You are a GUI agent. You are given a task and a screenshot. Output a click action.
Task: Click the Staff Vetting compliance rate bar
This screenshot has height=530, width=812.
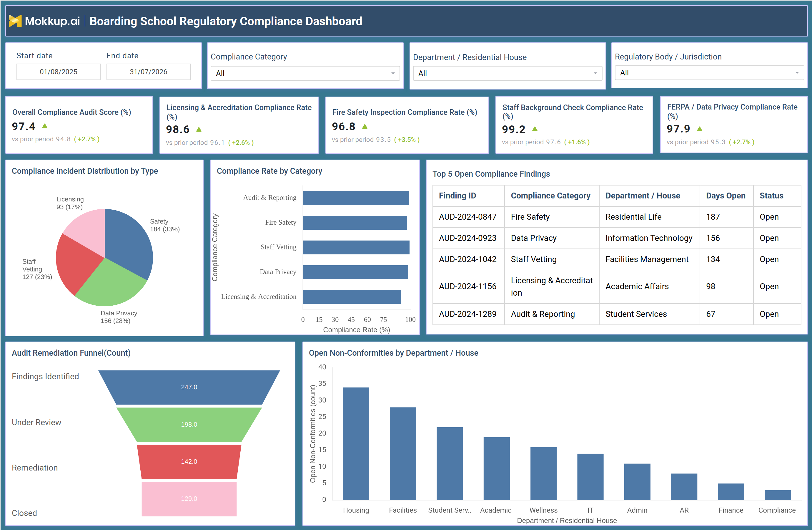coord(356,247)
